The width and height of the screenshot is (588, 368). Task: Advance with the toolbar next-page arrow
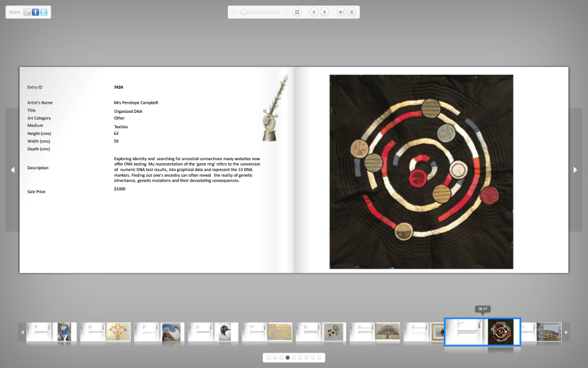(325, 12)
